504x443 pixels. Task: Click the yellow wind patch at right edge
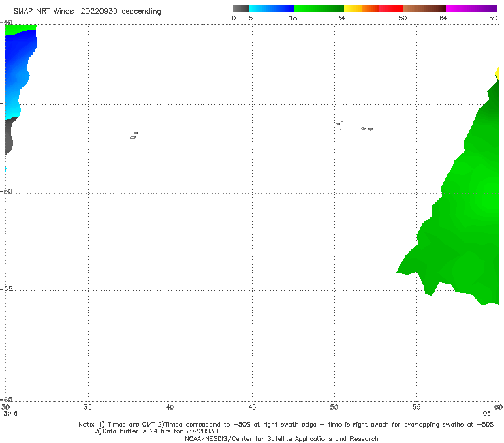click(497, 74)
